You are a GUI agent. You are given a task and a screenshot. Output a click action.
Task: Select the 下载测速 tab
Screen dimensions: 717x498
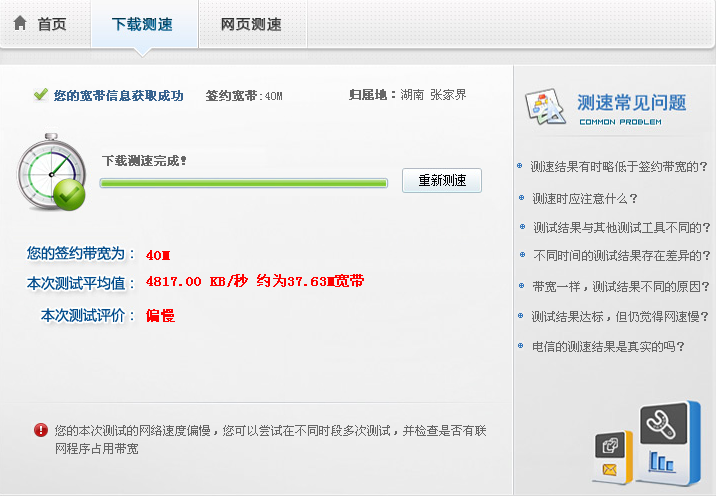click(144, 24)
